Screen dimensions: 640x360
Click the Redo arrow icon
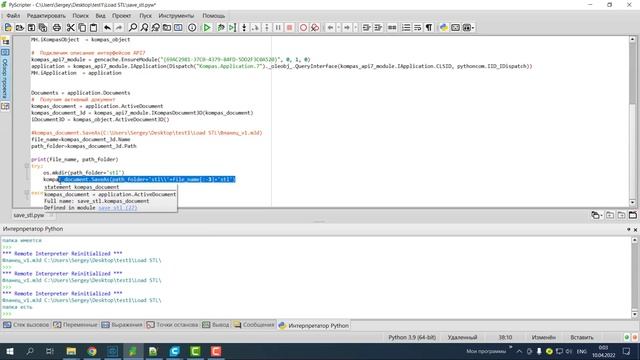119,27
